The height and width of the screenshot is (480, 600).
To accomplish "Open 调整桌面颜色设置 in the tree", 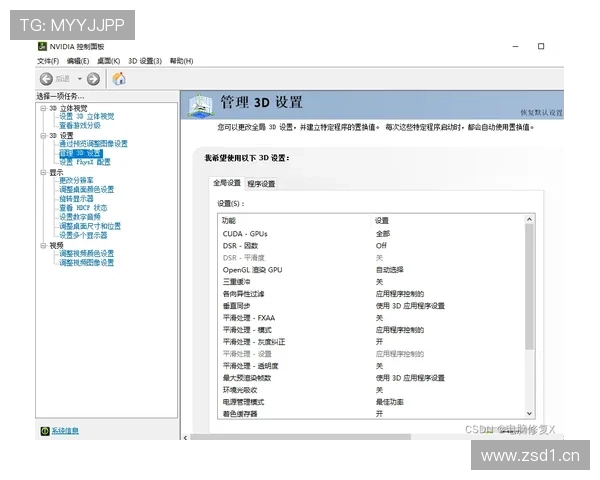I will click(x=86, y=189).
